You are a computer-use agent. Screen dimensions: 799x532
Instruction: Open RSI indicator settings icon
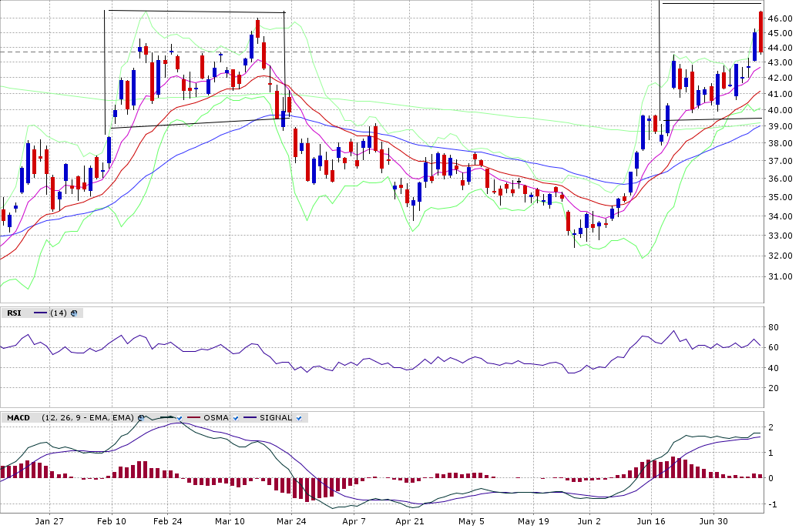click(74, 313)
